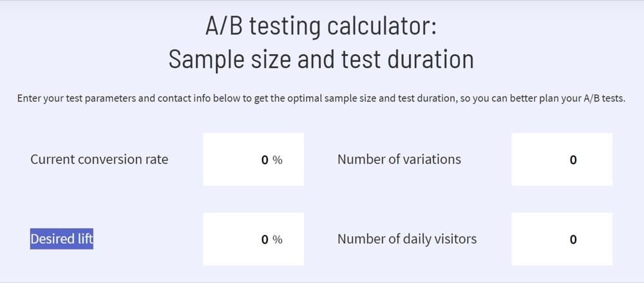Place cursor on zero in Number of variations
This screenshot has width=644, height=283.
[573, 160]
